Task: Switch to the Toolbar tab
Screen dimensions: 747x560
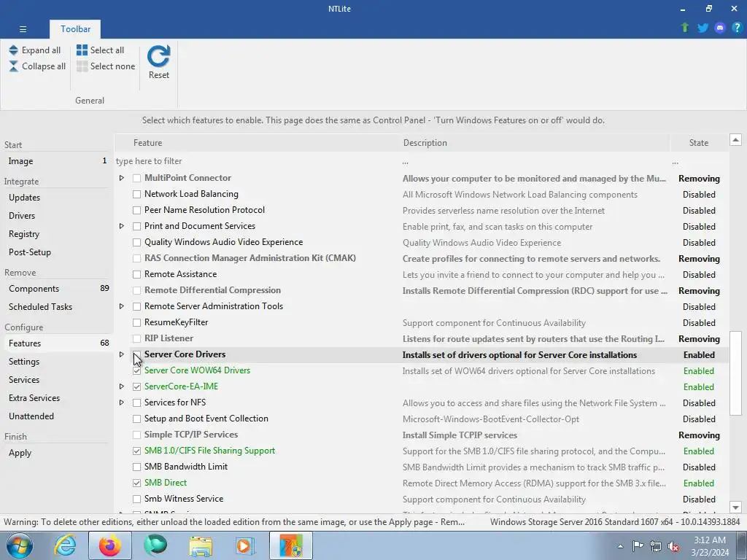Action: click(75, 29)
